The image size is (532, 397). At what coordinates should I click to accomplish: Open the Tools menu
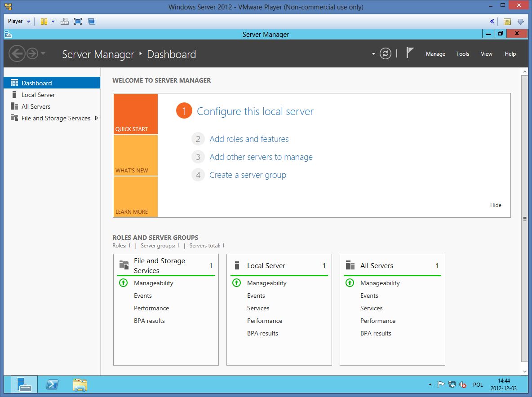[462, 54]
